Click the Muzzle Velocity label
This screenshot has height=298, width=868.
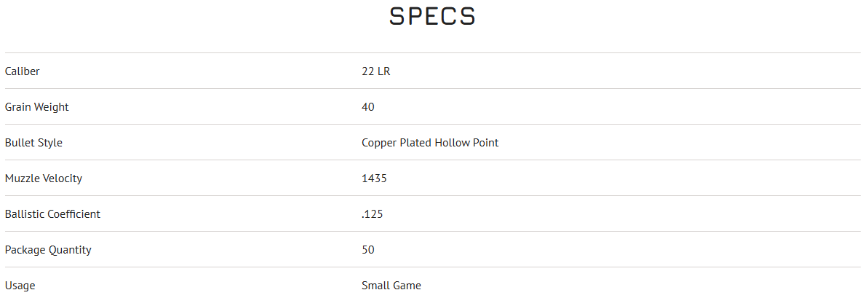[x=43, y=179]
